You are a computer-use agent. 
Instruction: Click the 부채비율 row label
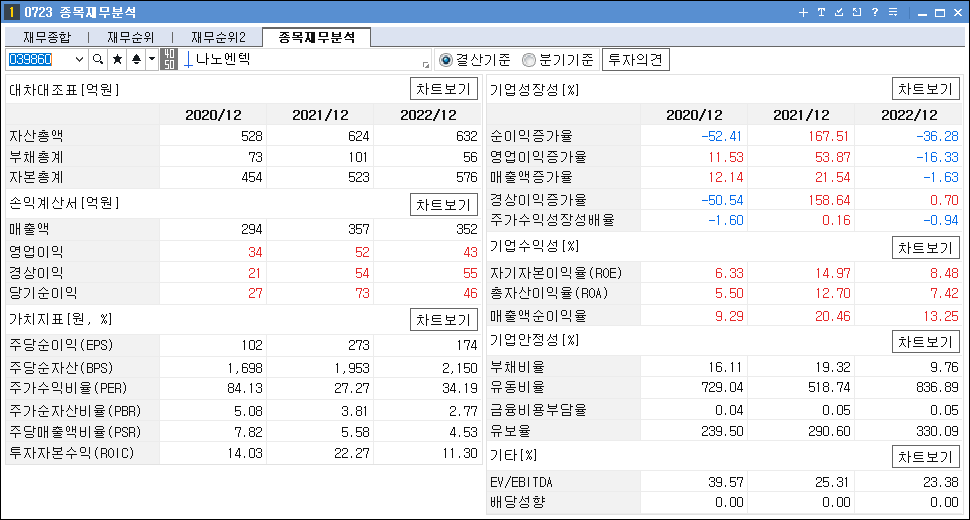coord(517,367)
